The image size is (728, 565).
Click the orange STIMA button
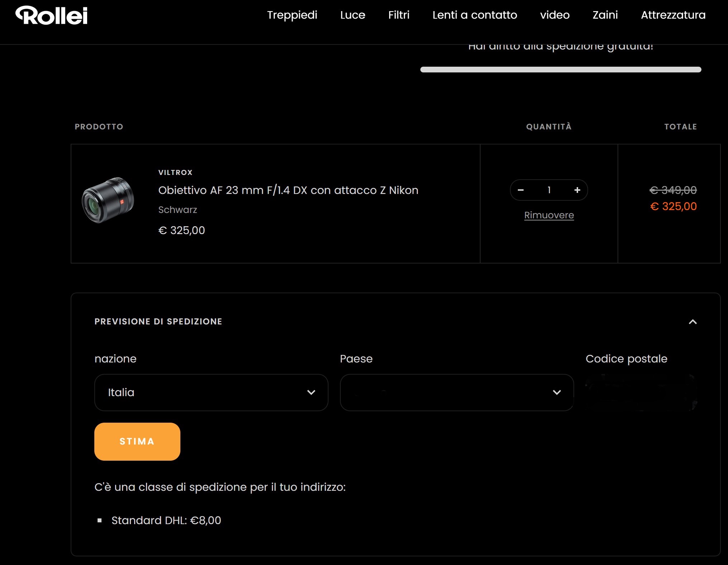[x=137, y=441]
